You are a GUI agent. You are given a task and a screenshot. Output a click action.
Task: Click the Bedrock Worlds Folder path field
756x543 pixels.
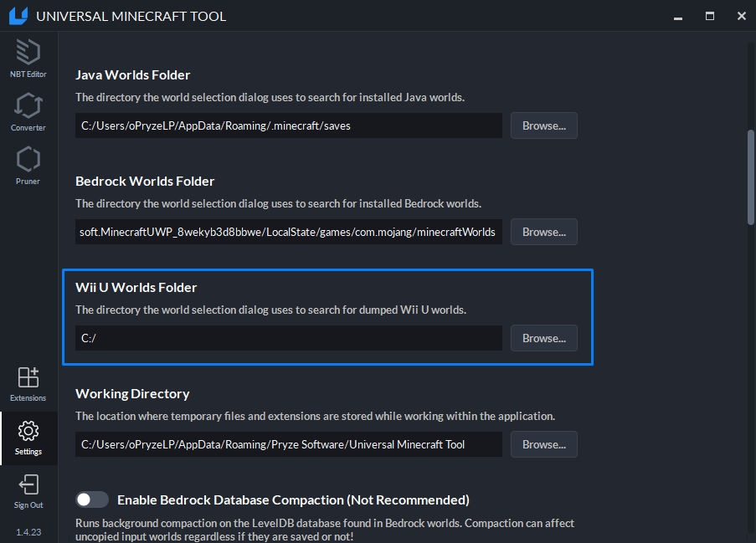[x=289, y=232]
